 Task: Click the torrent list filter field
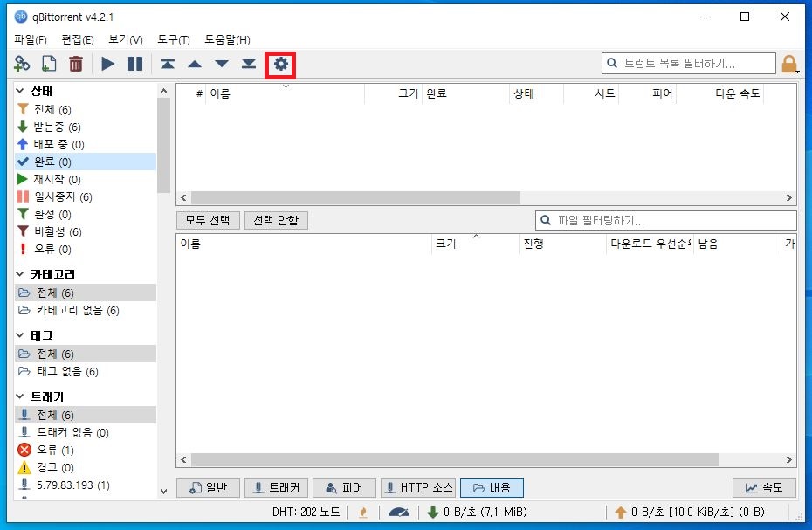689,63
